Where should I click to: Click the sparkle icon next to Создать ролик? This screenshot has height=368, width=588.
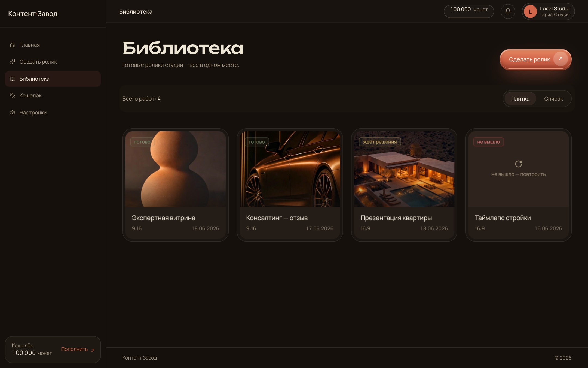tap(13, 62)
